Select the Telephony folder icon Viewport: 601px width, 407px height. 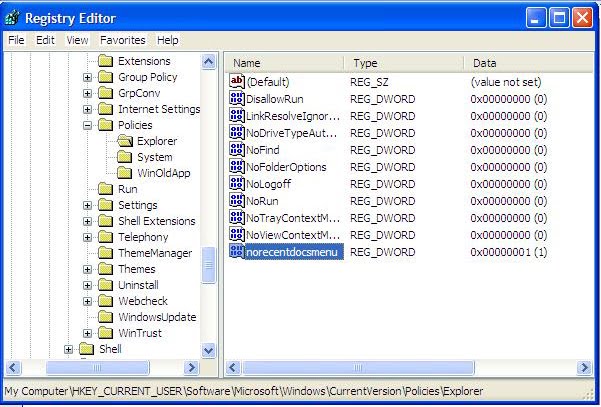point(105,237)
